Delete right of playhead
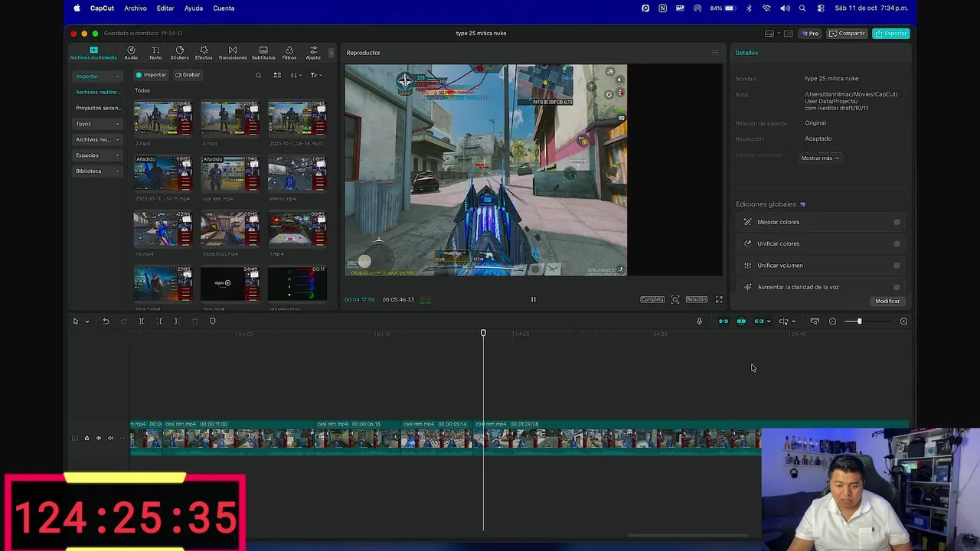The width and height of the screenshot is (980, 551). point(177,321)
